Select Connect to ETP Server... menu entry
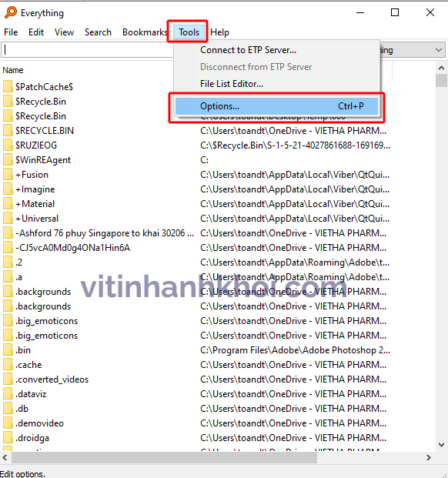The image size is (448, 478). tap(248, 50)
